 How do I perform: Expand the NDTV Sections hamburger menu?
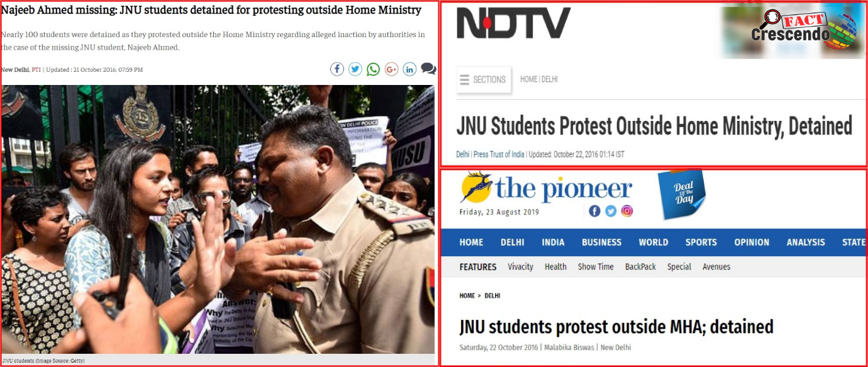coord(484,79)
